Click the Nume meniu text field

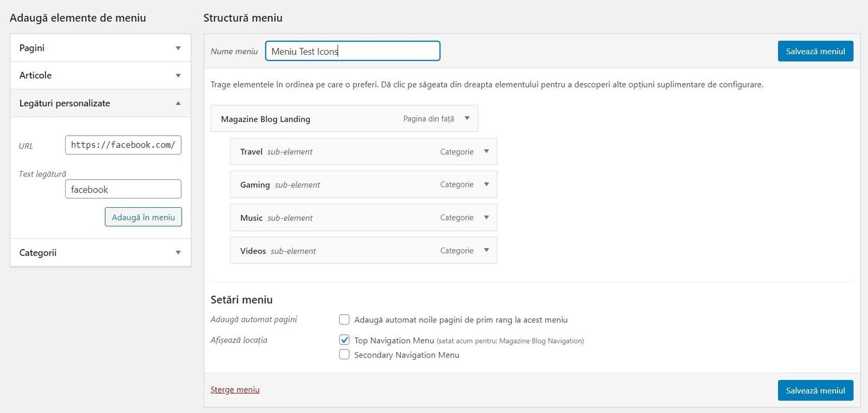353,51
